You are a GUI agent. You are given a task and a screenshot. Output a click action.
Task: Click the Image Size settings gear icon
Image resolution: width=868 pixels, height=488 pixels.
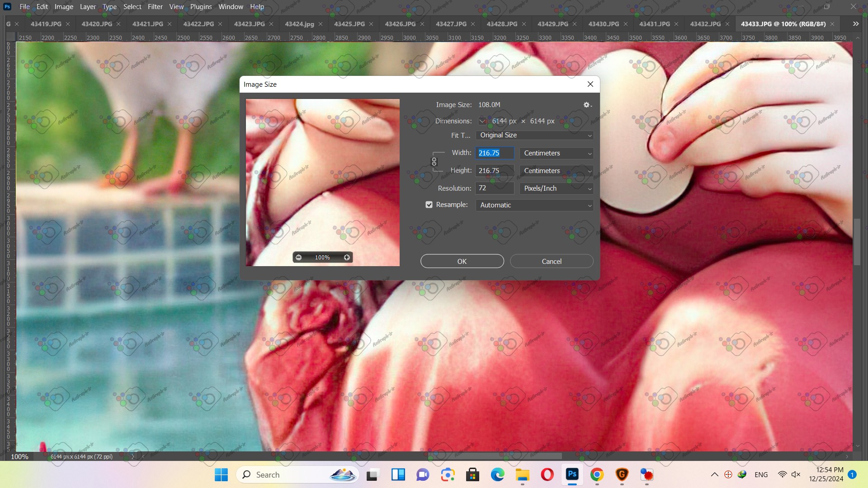587,105
